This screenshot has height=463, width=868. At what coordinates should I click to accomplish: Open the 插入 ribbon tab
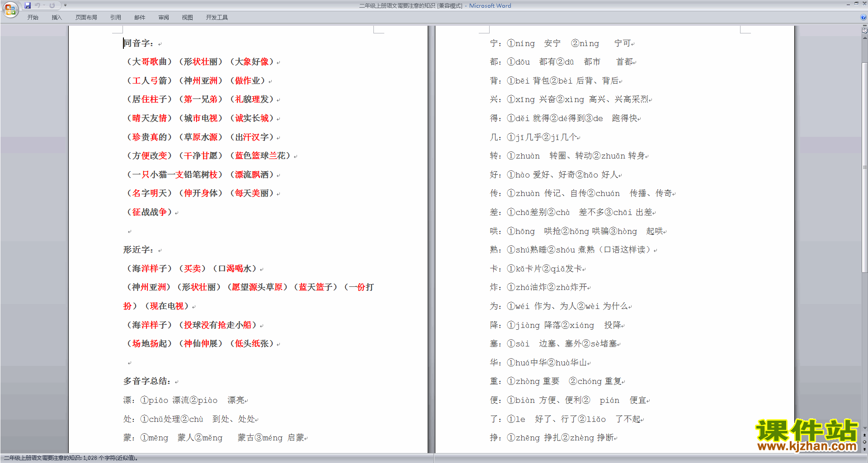click(x=57, y=17)
